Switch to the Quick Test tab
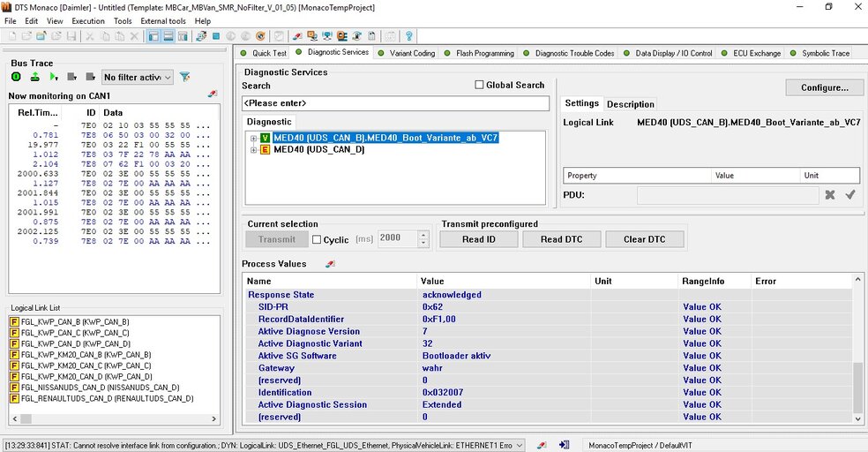Screen dimensions: 868x452 263,53
